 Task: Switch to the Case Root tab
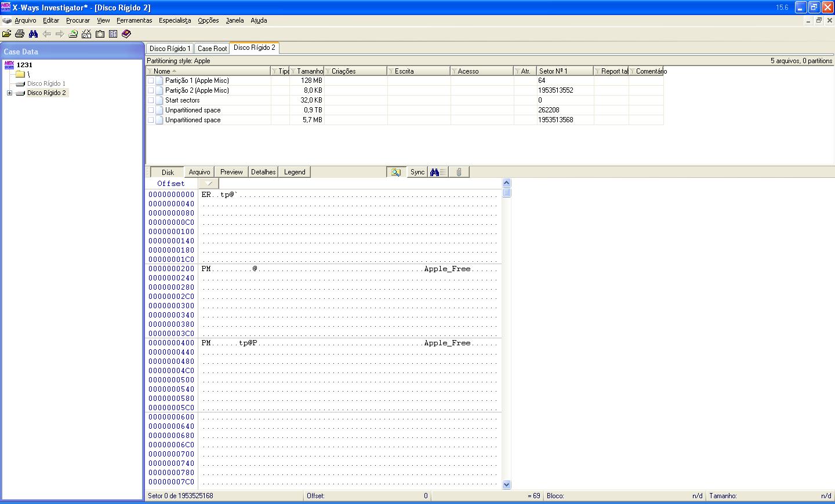[x=212, y=49]
